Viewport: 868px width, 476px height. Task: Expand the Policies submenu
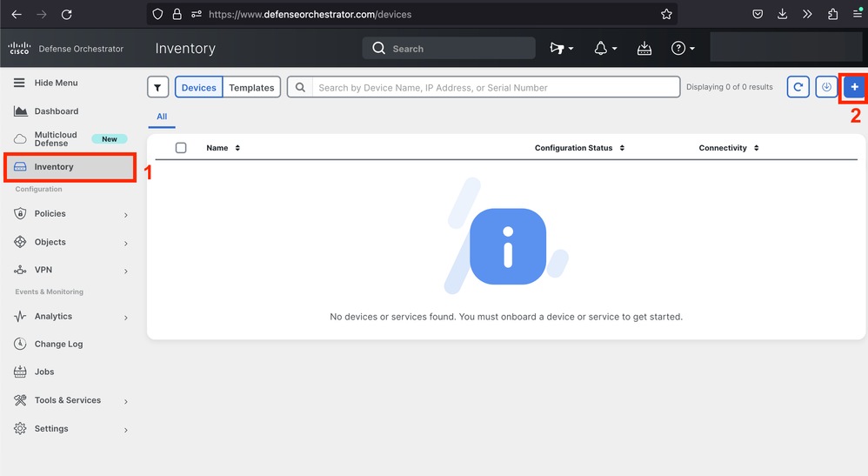point(125,214)
